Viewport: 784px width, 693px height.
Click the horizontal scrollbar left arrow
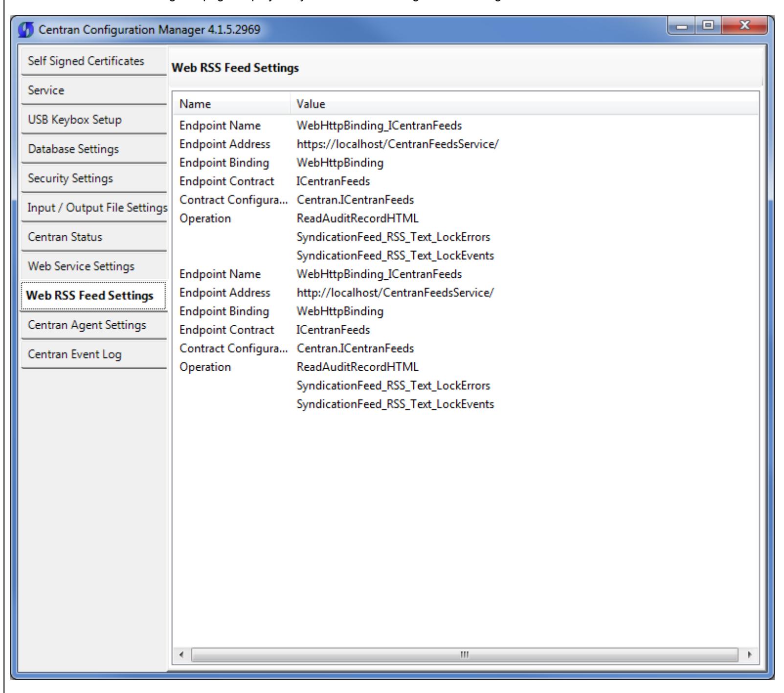point(182,654)
